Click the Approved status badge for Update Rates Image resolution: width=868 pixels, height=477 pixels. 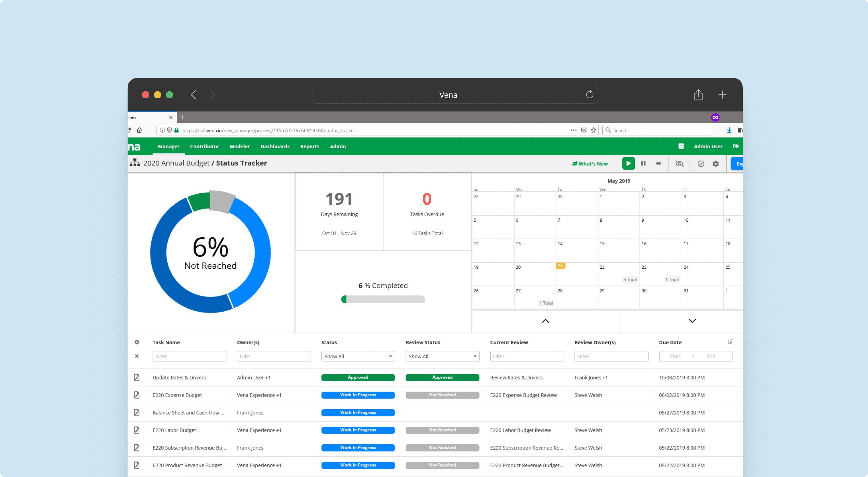(x=358, y=378)
